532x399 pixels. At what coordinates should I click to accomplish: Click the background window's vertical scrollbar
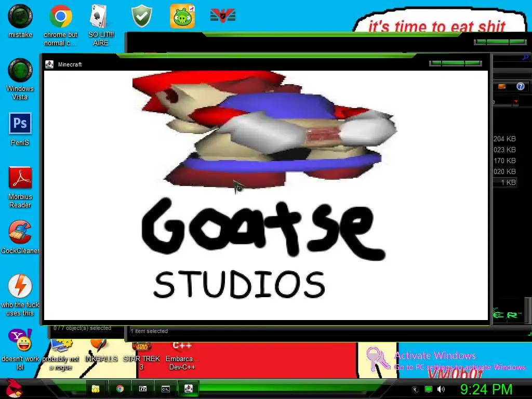click(528, 311)
